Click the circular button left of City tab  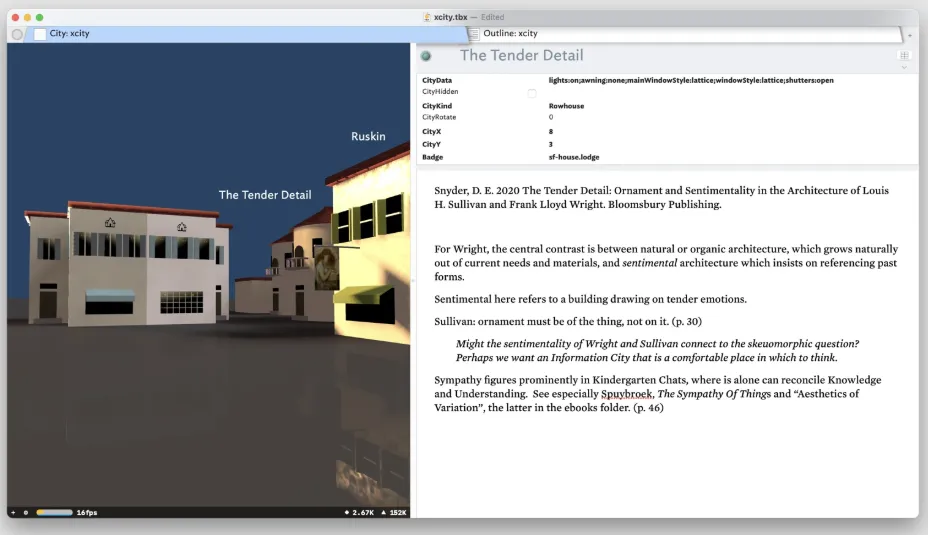pyautogui.click(x=17, y=34)
